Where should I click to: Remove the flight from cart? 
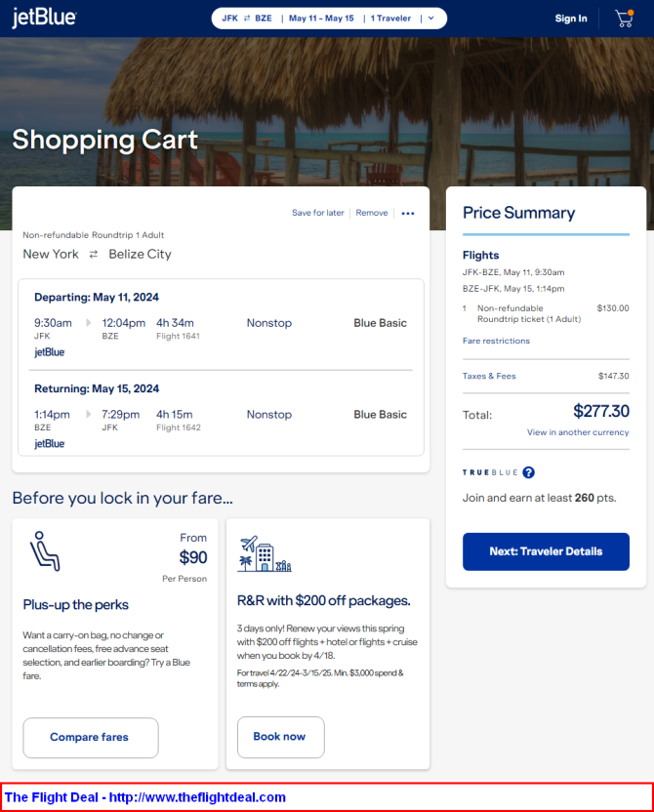pyautogui.click(x=371, y=213)
